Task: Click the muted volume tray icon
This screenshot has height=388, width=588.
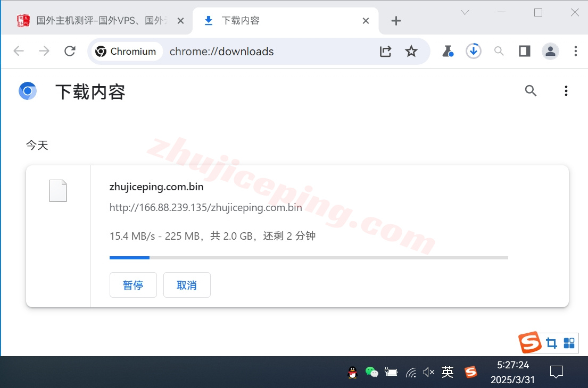Action: 428,372
